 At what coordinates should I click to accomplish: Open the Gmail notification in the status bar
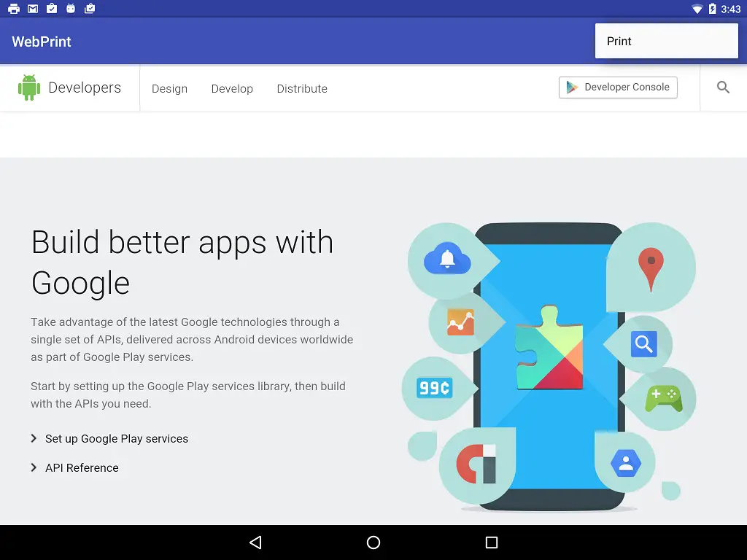coord(31,9)
